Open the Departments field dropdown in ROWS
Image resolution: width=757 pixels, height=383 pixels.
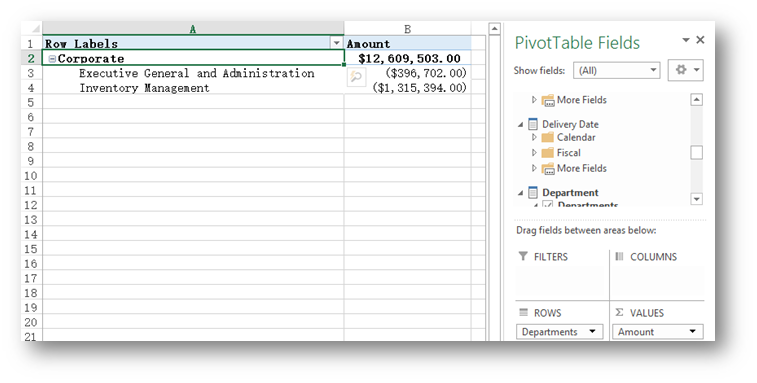click(592, 332)
